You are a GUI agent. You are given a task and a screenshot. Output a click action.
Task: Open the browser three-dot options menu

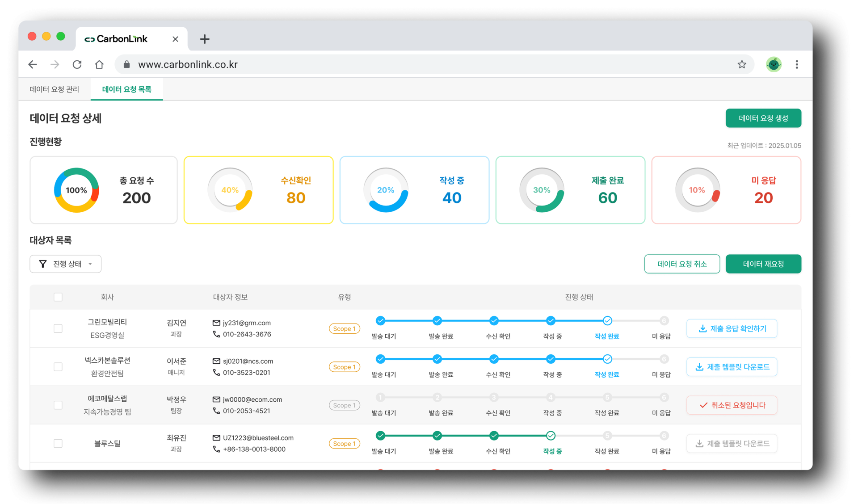click(x=797, y=64)
